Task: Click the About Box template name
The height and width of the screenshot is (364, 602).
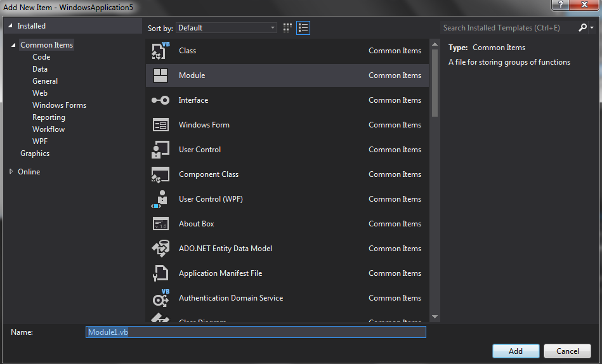Action: [196, 224]
